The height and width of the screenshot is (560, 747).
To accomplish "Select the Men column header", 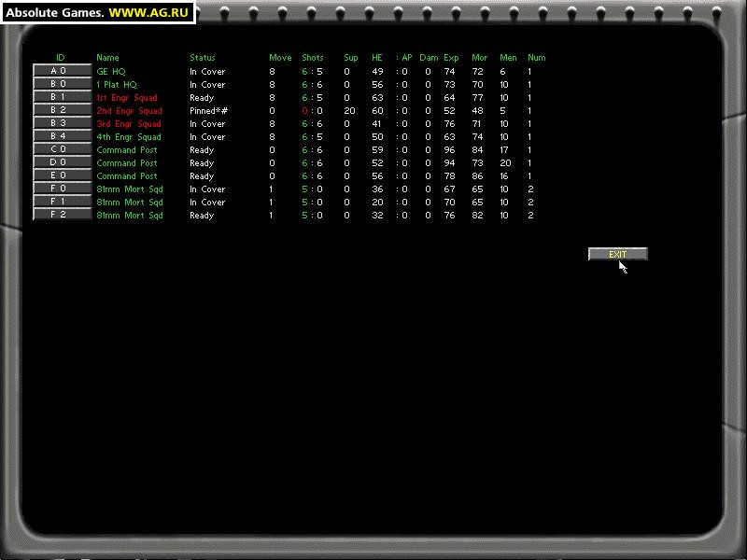I will click(x=508, y=58).
